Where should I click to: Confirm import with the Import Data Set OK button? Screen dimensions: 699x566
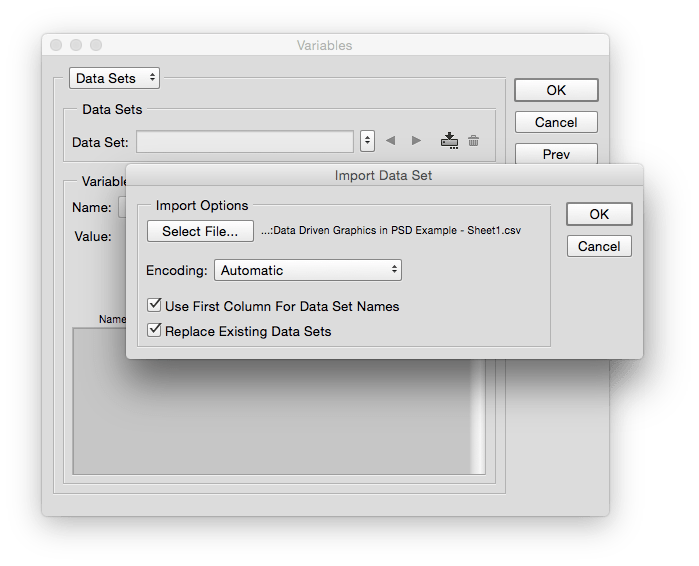click(x=599, y=214)
